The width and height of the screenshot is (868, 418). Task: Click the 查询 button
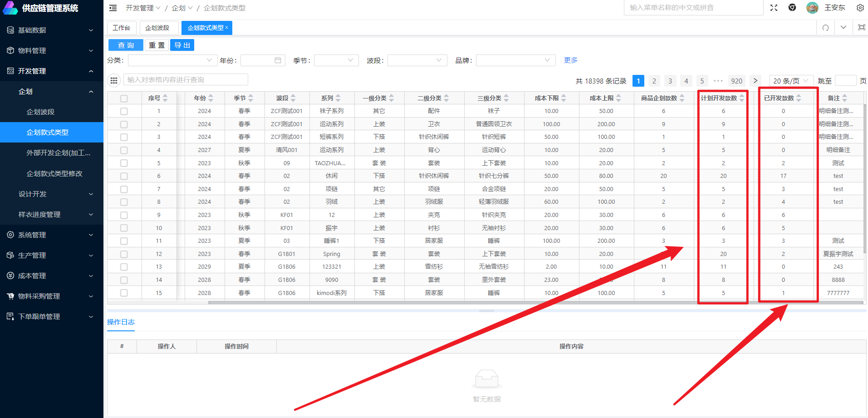pos(126,45)
